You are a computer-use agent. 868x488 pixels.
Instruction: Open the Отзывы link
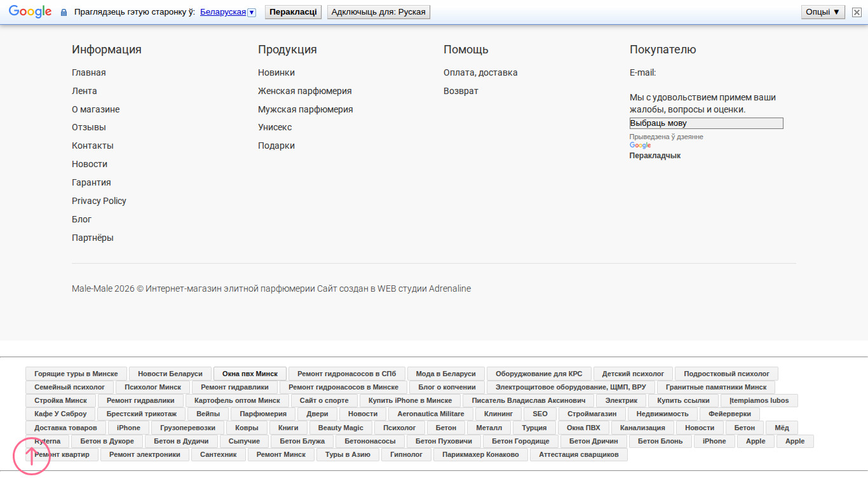pyautogui.click(x=89, y=127)
